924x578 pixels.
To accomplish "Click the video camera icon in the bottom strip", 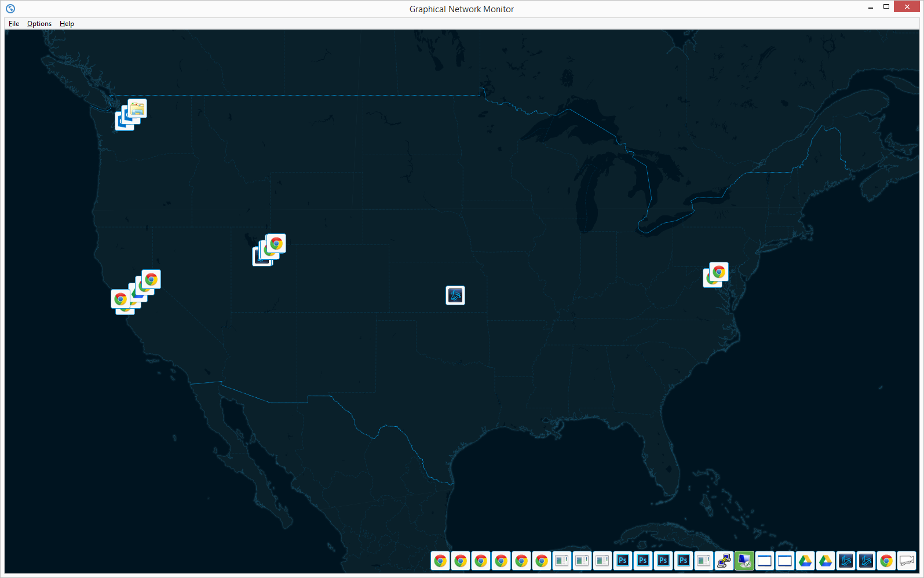I will 907,561.
